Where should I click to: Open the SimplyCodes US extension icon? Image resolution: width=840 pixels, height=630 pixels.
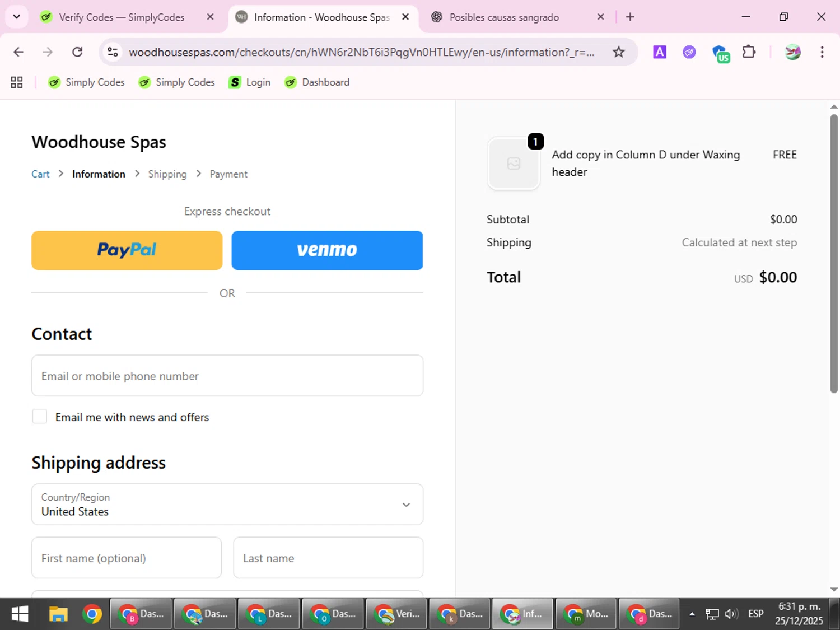tap(720, 53)
